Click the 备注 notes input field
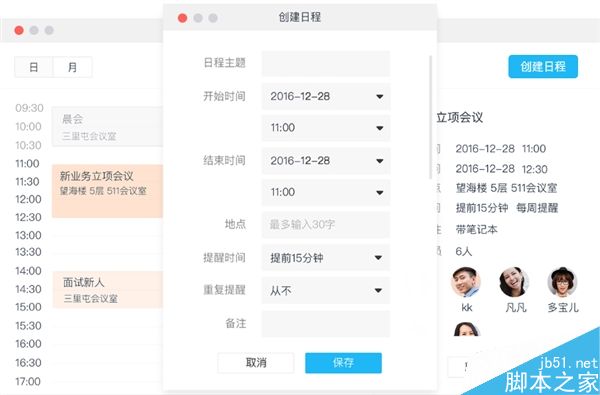This screenshot has width=600, height=395. pos(326,324)
